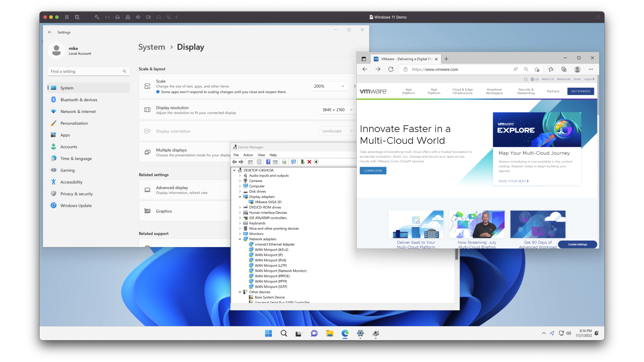Screen dimensions: 644x362
Task: Open the View menu in Device Manager
Action: click(x=261, y=155)
